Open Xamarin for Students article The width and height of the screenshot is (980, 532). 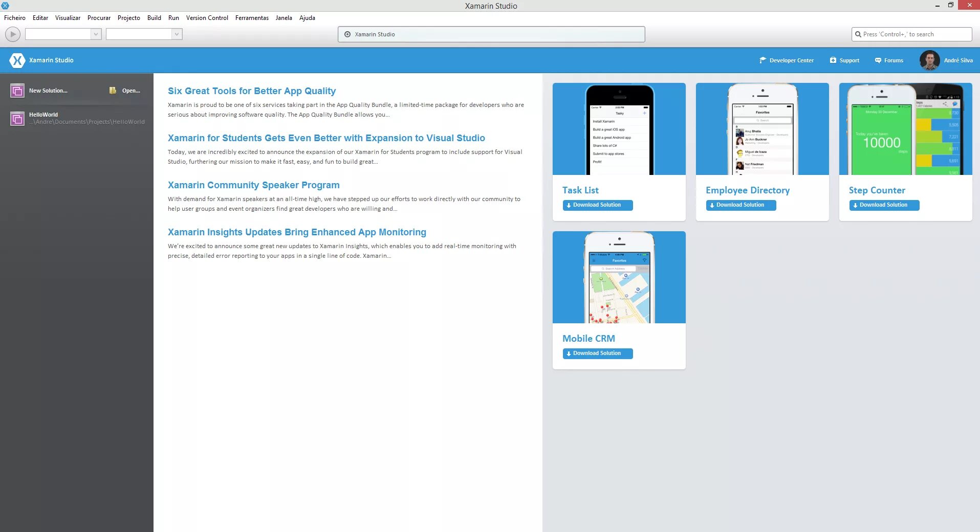point(326,138)
